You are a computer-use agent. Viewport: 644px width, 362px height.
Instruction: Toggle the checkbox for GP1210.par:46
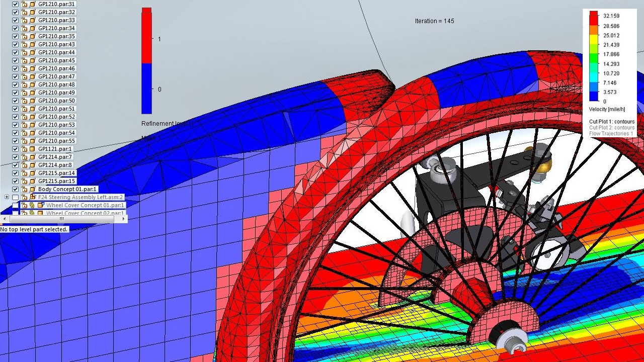(x=15, y=68)
